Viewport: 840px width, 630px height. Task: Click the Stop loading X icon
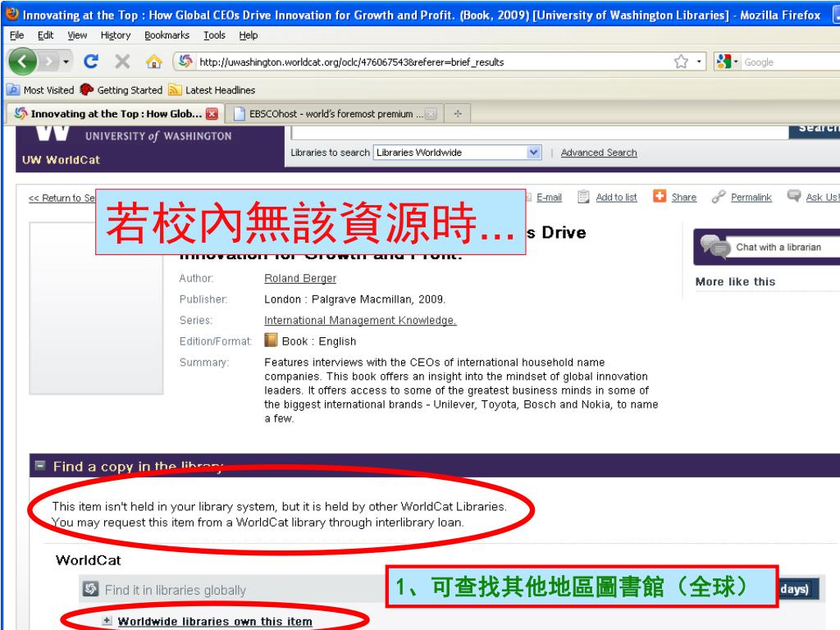122,62
